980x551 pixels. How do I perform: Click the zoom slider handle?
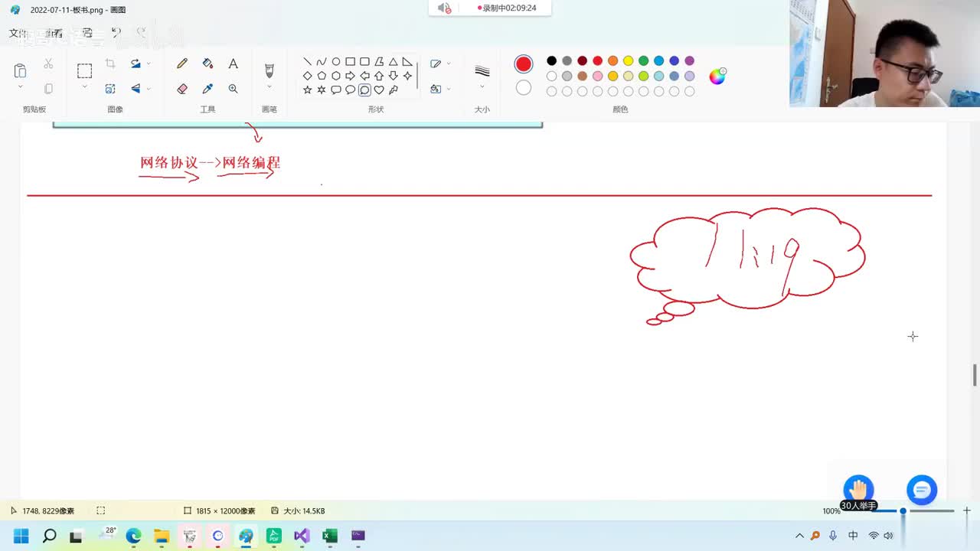(903, 510)
